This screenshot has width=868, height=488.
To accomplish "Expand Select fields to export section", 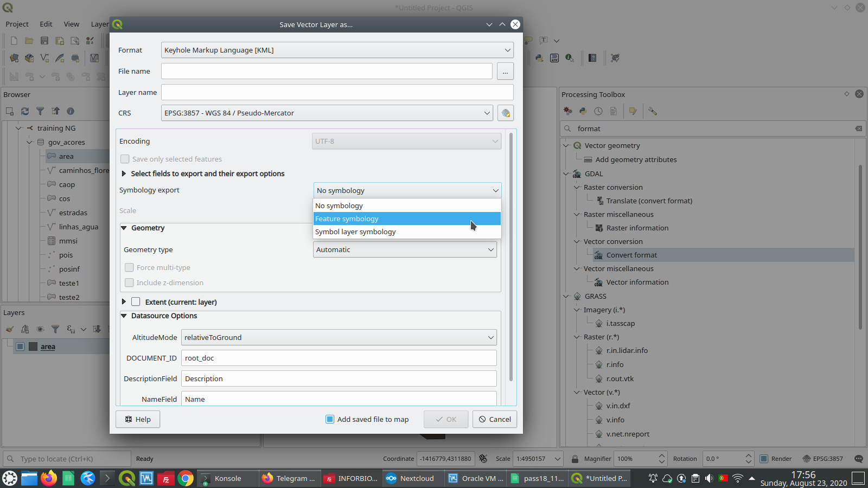I will point(124,174).
